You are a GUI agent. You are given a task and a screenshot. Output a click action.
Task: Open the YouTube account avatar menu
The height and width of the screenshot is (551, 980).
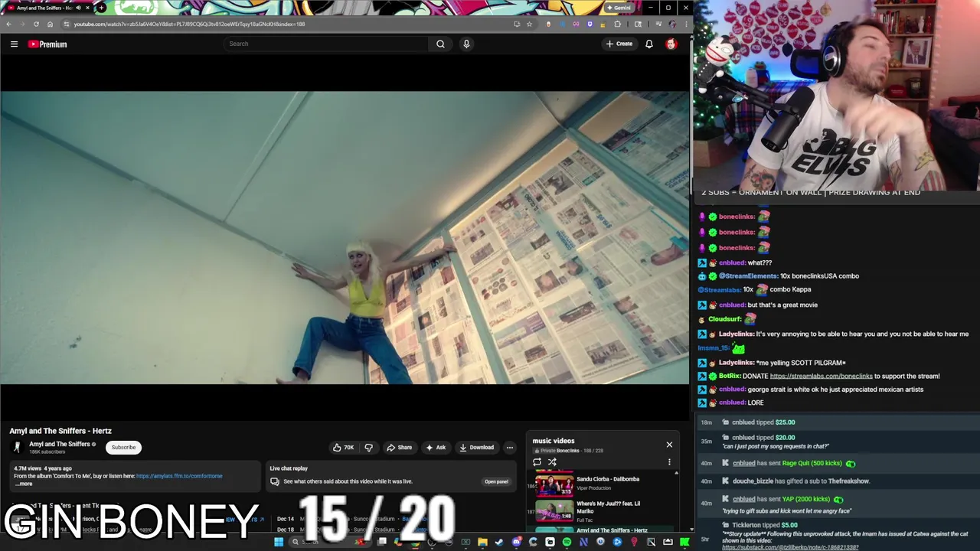point(671,44)
